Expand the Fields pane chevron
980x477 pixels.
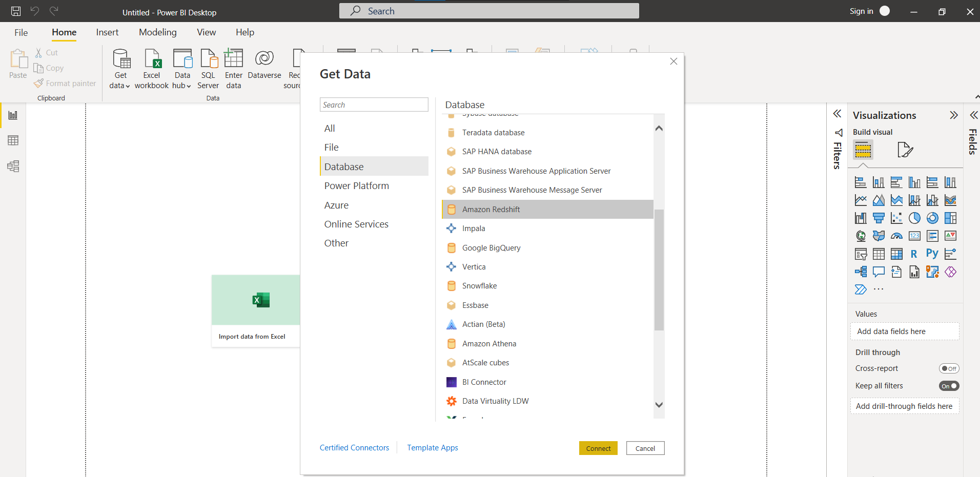(973, 115)
